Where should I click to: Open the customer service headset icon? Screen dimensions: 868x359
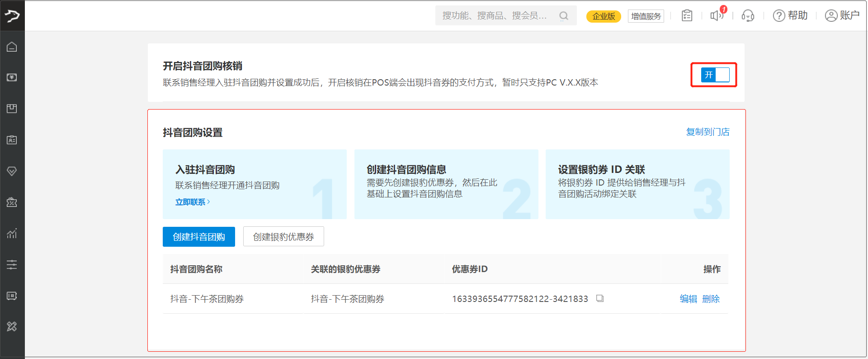(748, 16)
